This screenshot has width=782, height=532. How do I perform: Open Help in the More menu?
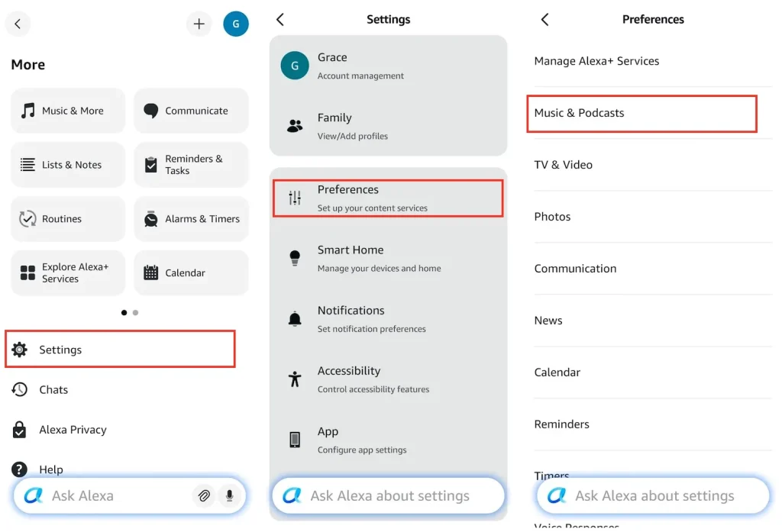pos(120,469)
